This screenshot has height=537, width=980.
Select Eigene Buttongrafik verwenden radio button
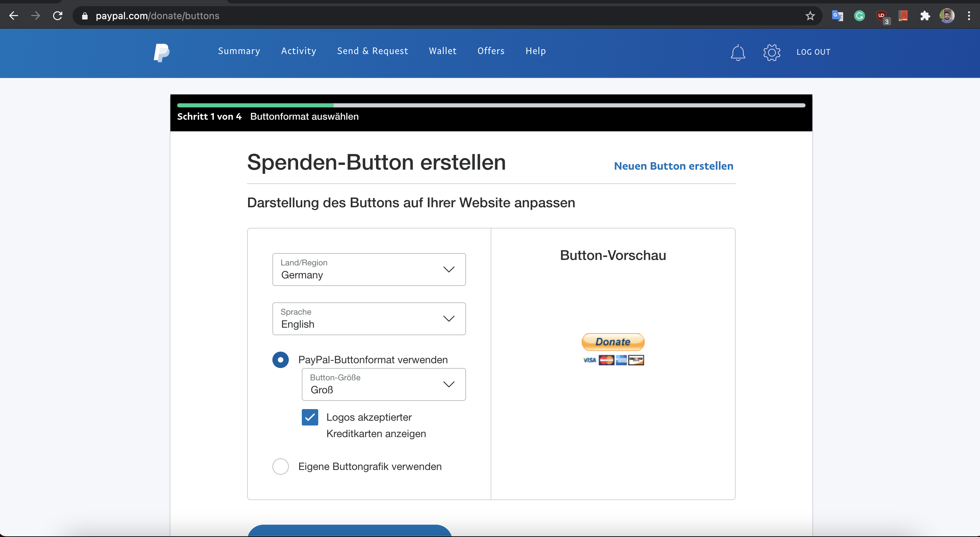pyautogui.click(x=280, y=466)
